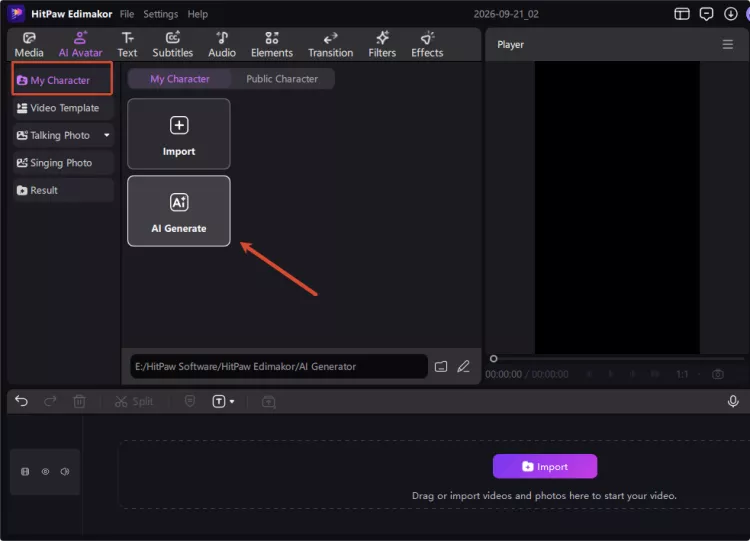750x541 pixels.
Task: Select the AI Avatar tab
Action: pos(80,44)
